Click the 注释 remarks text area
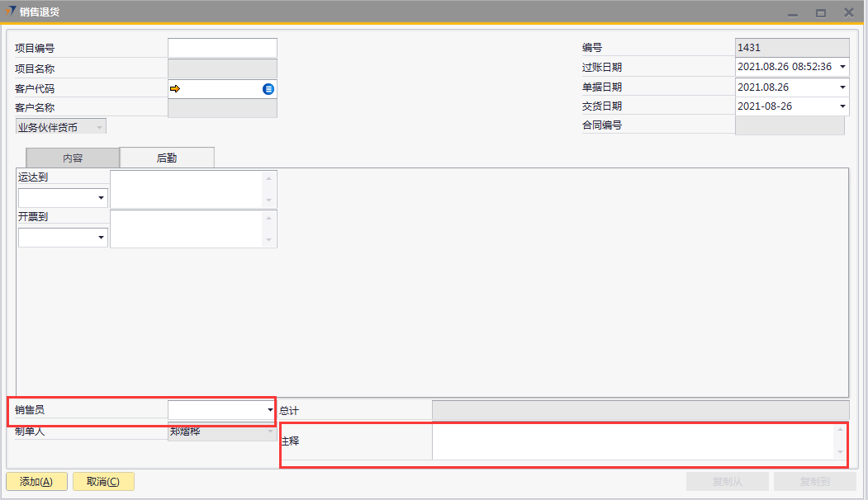868x500 pixels. point(633,441)
